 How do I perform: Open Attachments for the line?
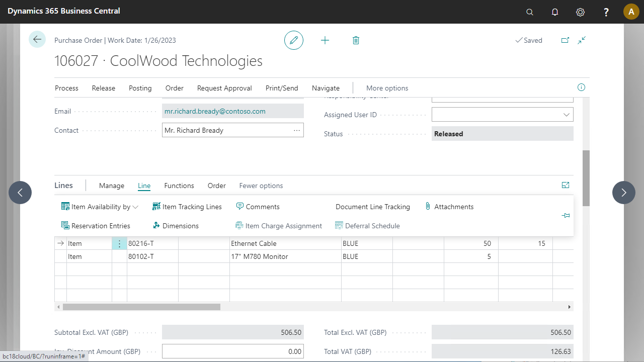pos(449,207)
